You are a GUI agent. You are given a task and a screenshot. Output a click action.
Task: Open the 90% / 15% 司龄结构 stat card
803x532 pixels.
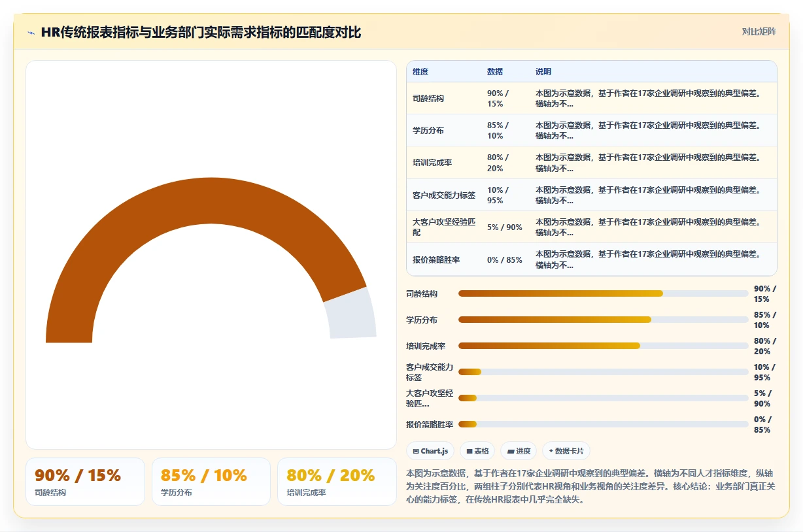[85, 482]
